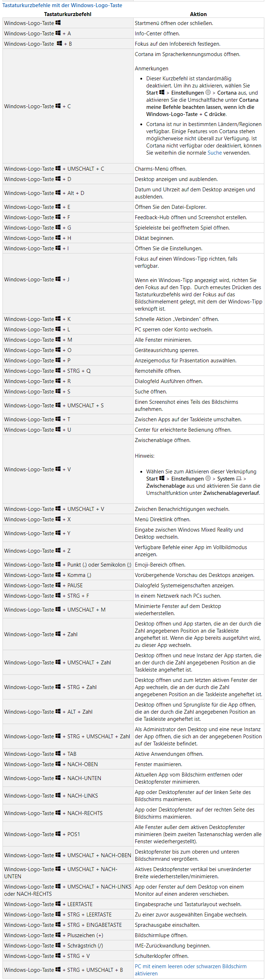Click the System laptop icon in Zwischenablage note
The height and width of the screenshot is (980, 265).
click(x=239, y=479)
